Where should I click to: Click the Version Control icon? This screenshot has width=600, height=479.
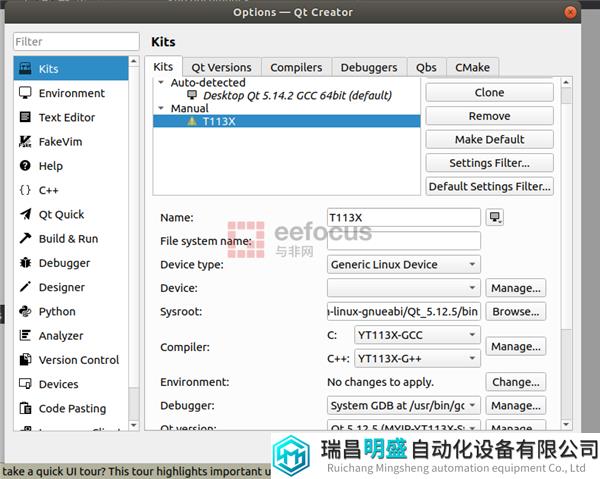coord(25,360)
